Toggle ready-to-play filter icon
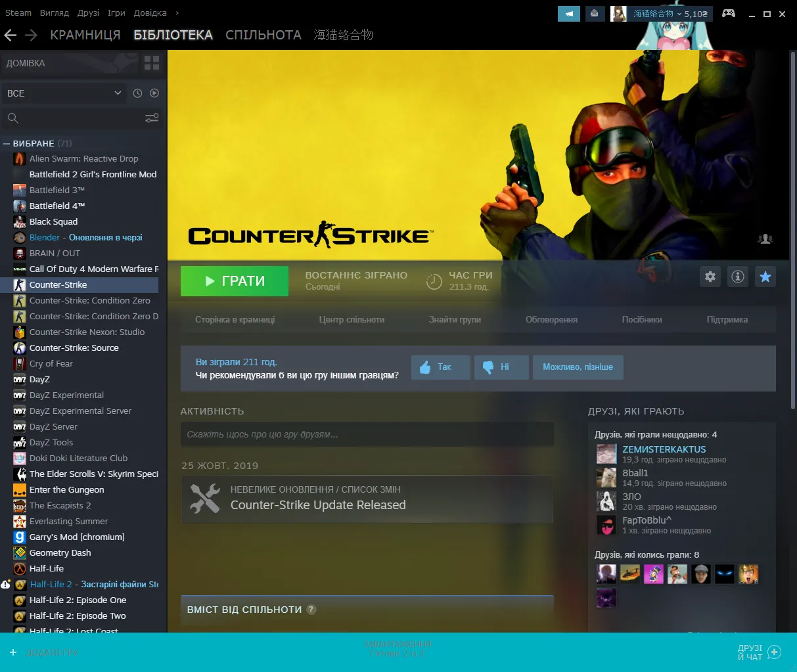The width and height of the screenshot is (797, 672). pyautogui.click(x=154, y=93)
